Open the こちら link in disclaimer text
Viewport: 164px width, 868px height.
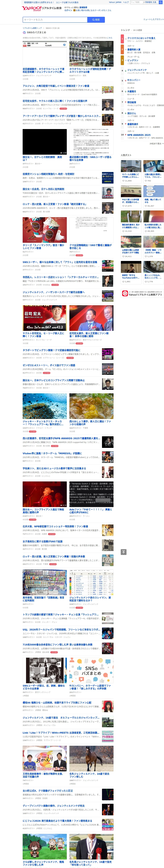110,38
